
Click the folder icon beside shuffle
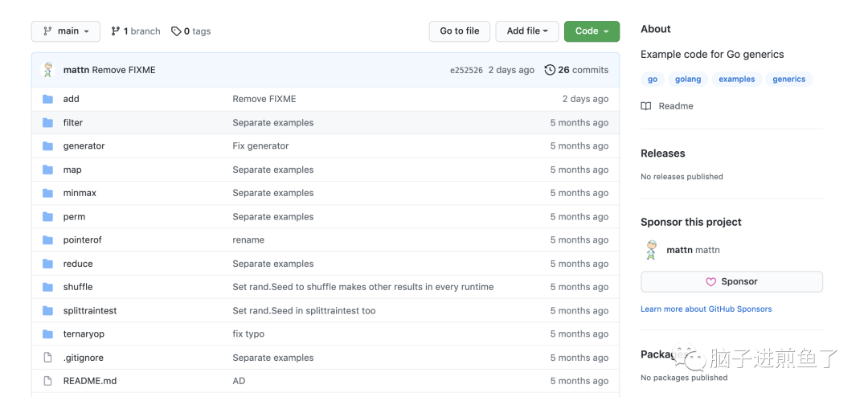click(x=47, y=287)
